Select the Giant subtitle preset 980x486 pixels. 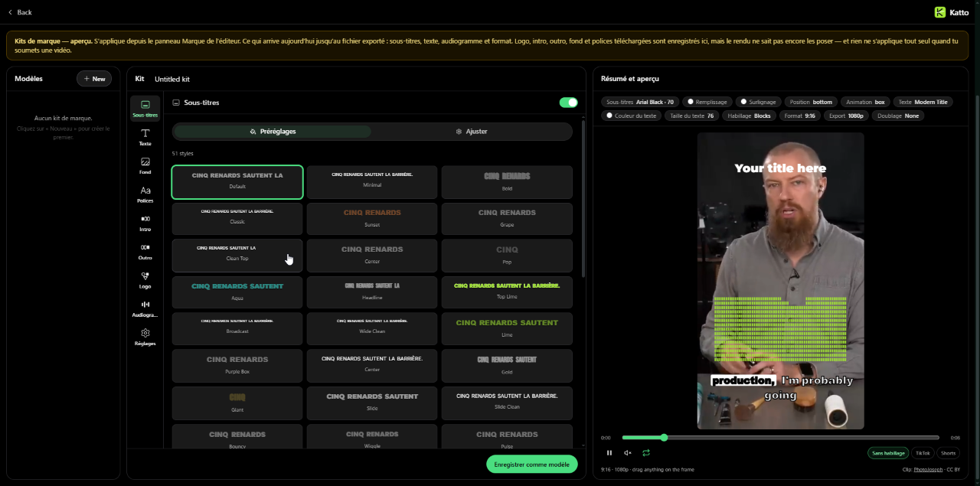(x=237, y=403)
